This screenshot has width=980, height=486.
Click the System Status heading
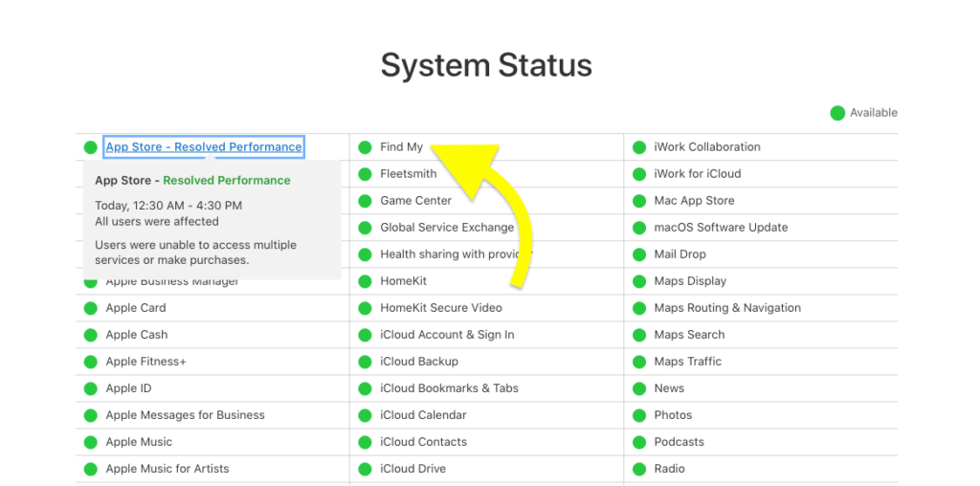click(x=486, y=66)
